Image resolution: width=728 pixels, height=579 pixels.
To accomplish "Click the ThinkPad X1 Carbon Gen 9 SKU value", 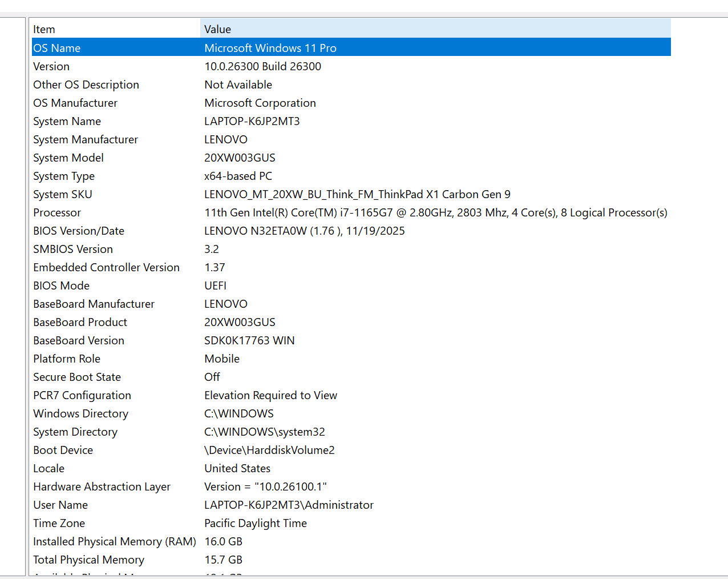I will 357,194.
